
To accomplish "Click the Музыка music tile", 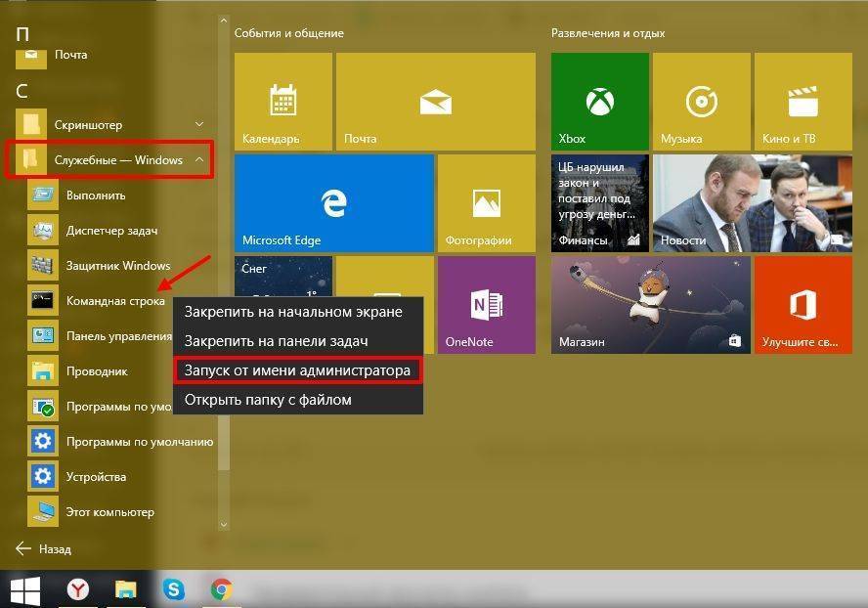I will click(701, 101).
